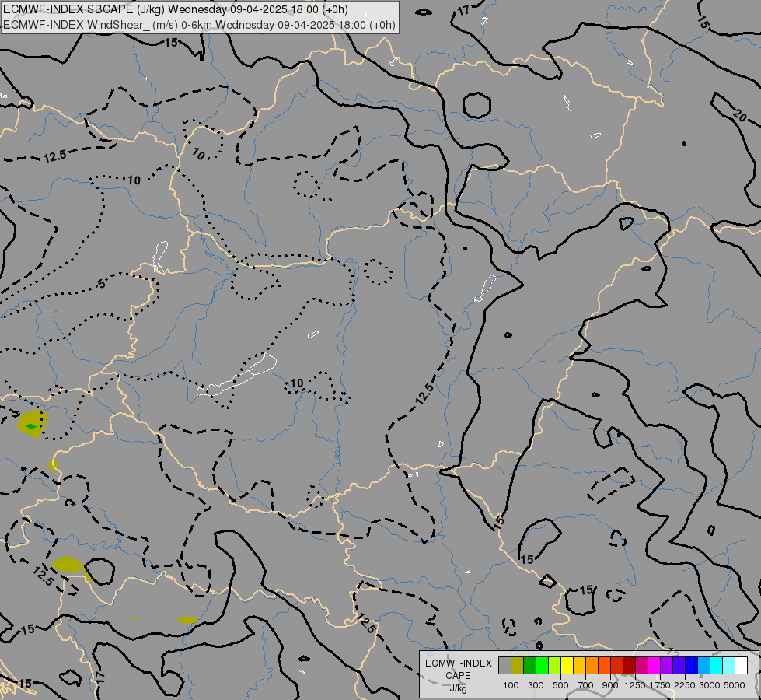Click the legend value '700'

click(x=586, y=685)
